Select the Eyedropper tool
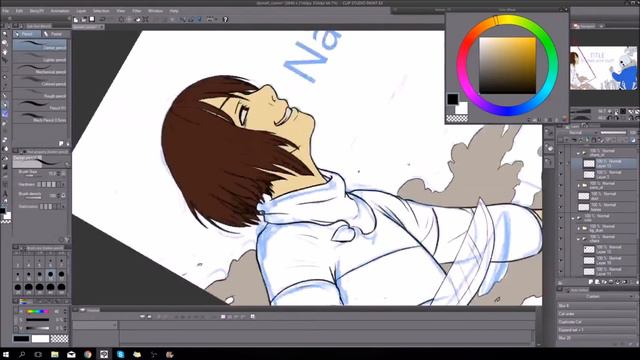This screenshot has height=360, width=640. pos(4,96)
